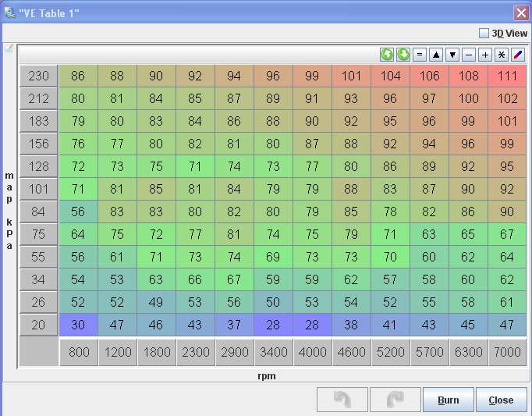Select cell 49 in the 26 kPa row

pyautogui.click(x=156, y=302)
